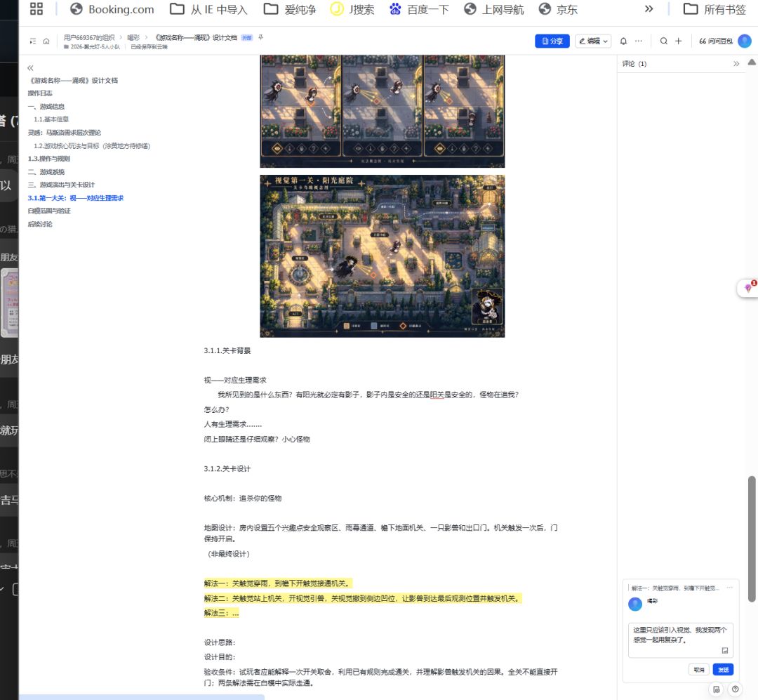Jump to 1.1.基本信息 in the outline

pos(51,119)
